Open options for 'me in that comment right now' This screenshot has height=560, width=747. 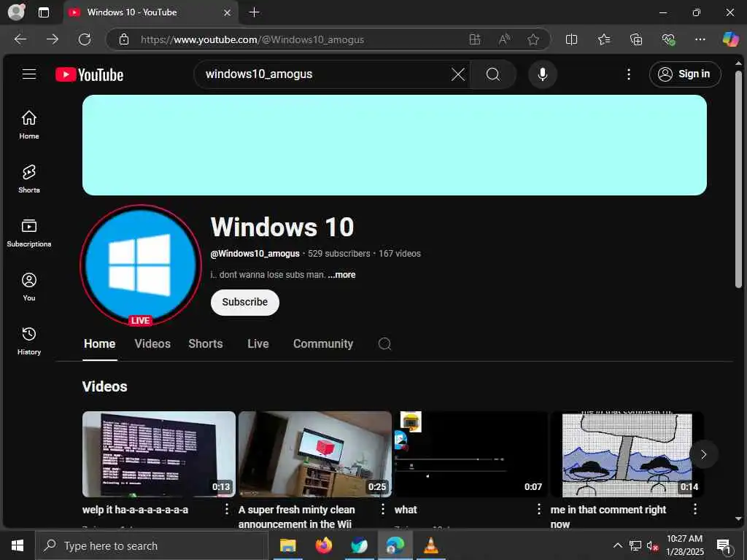[x=695, y=510]
